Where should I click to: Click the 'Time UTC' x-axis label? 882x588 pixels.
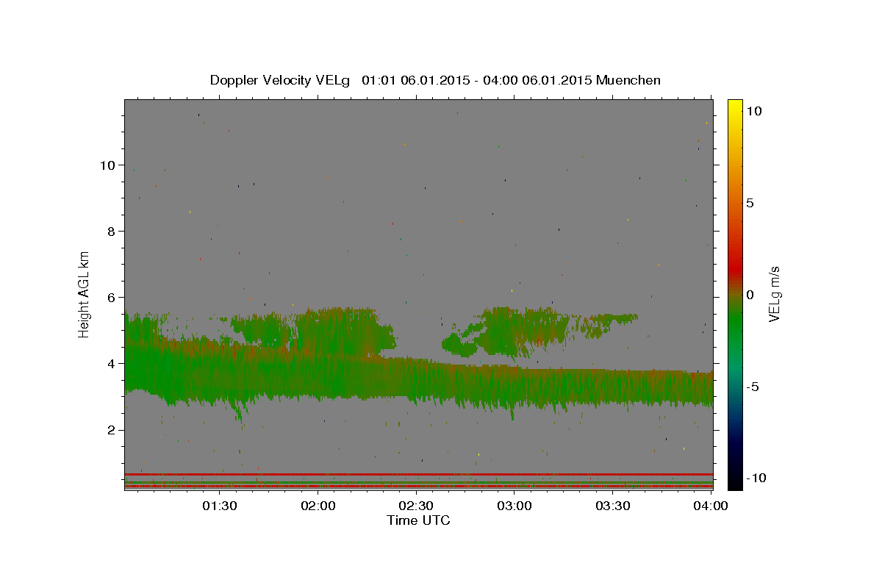[418, 520]
